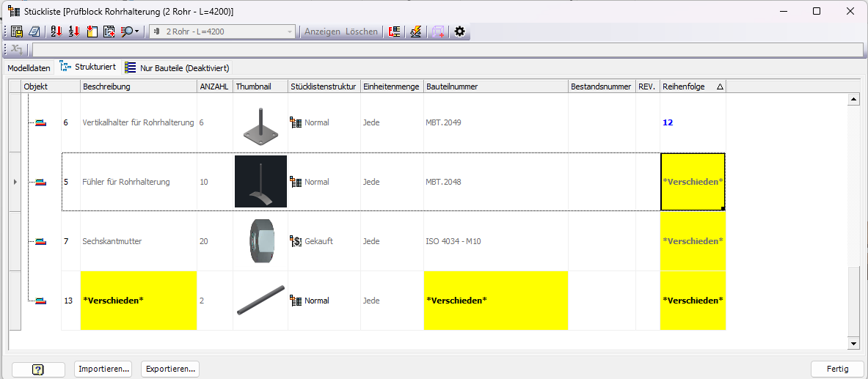Click the REV. column header

pyautogui.click(x=648, y=87)
